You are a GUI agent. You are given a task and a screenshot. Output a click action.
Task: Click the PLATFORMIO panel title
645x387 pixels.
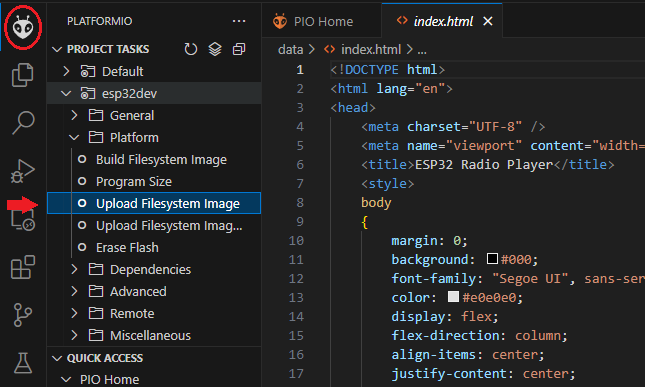(100, 21)
